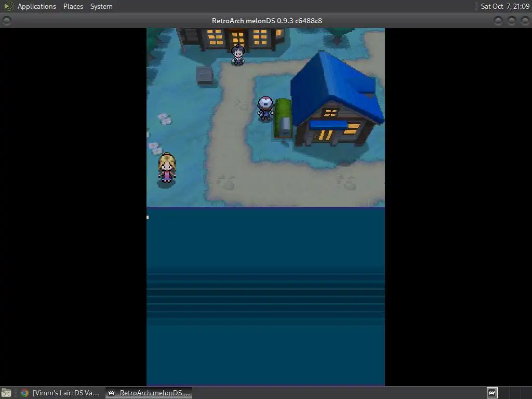
Task: Open the System menu
Action: (x=101, y=6)
